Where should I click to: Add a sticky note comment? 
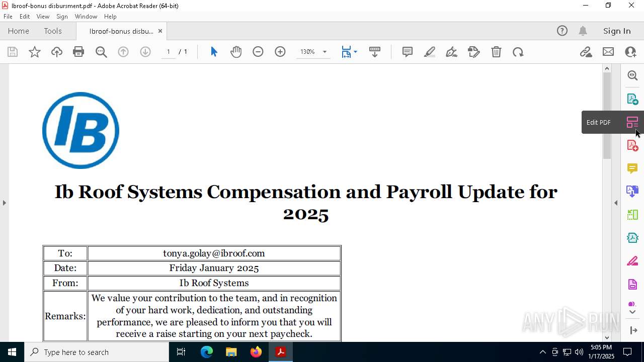[408, 52]
